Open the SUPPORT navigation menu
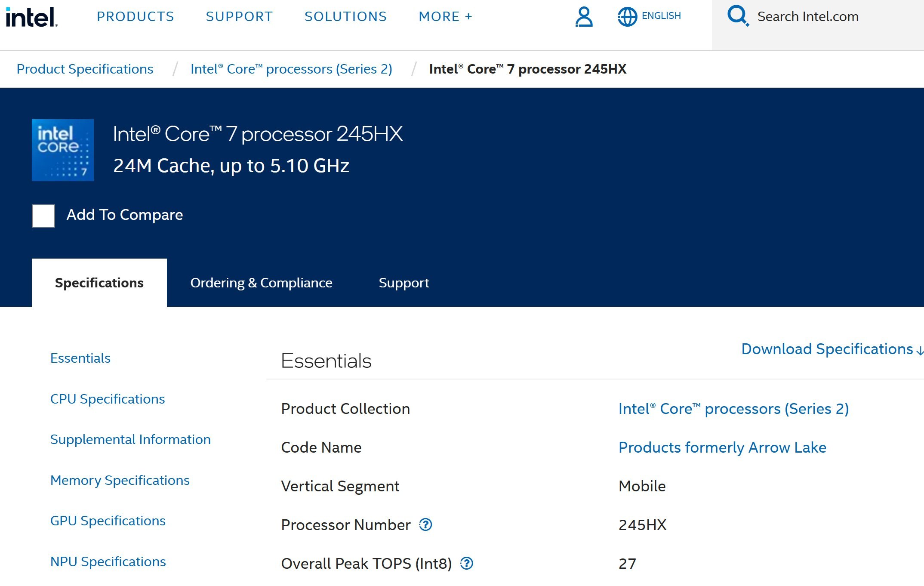The height and width of the screenshot is (586, 924). pyautogui.click(x=239, y=17)
